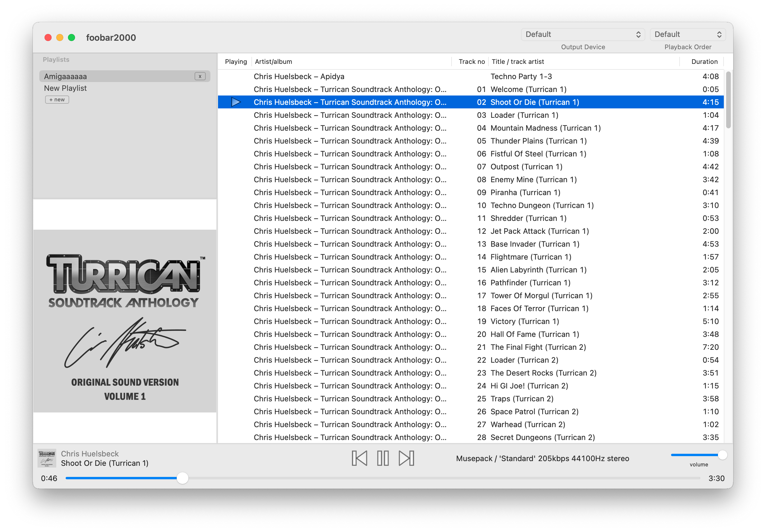This screenshot has height=532, width=766.
Task: Select track Piranha (Turrican 1)
Action: 471,192
